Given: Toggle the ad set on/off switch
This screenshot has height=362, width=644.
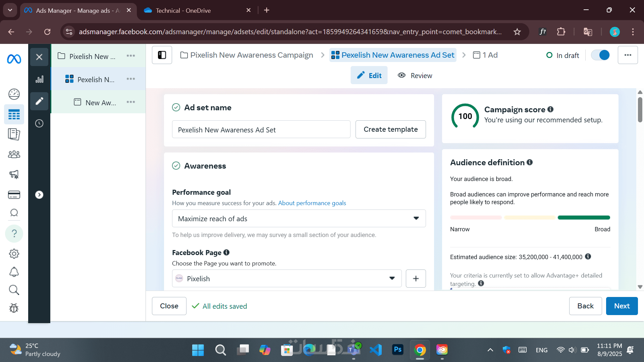Looking at the screenshot, I should (600, 55).
